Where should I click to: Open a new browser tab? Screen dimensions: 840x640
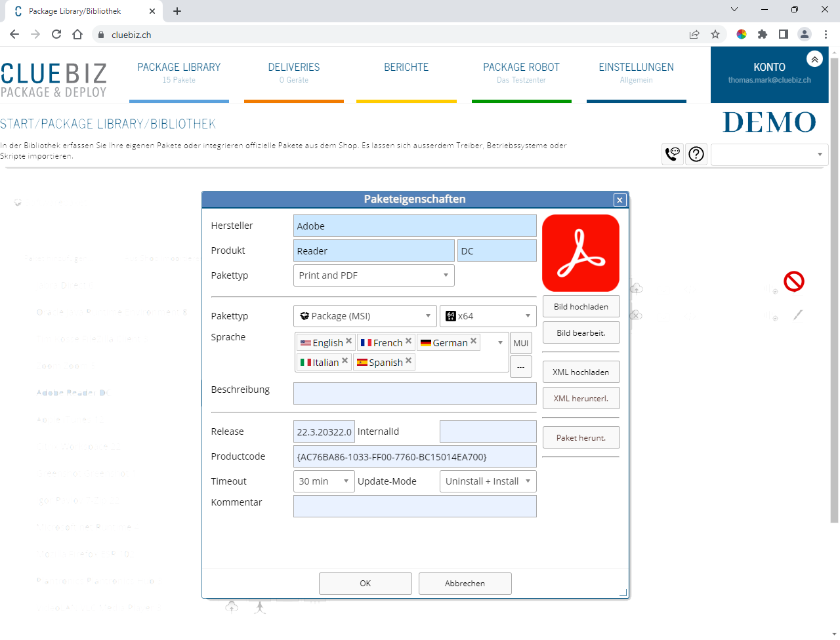click(177, 11)
